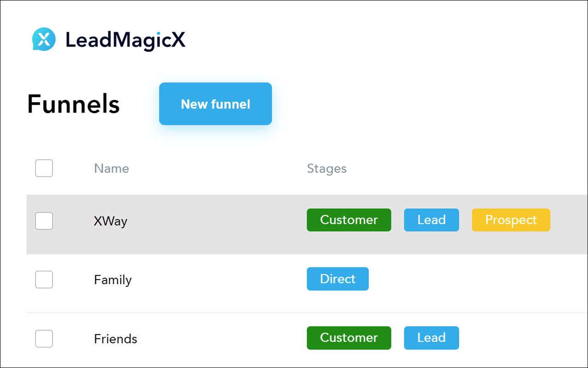The height and width of the screenshot is (368, 588).
Task: Click the Stages column header
Action: [327, 168]
